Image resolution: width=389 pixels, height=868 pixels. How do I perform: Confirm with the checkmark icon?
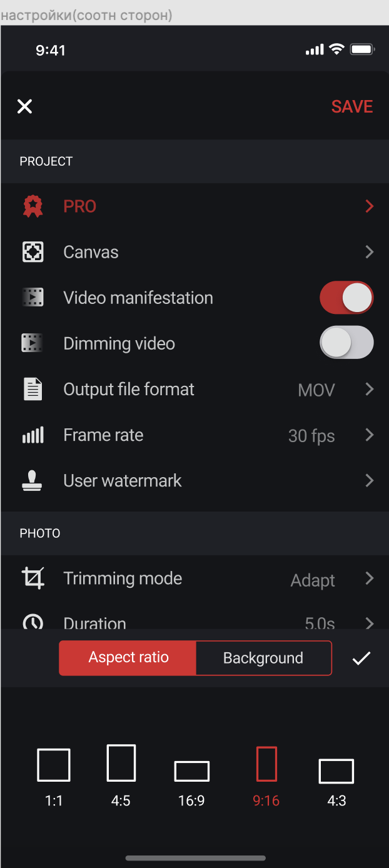coord(361,658)
